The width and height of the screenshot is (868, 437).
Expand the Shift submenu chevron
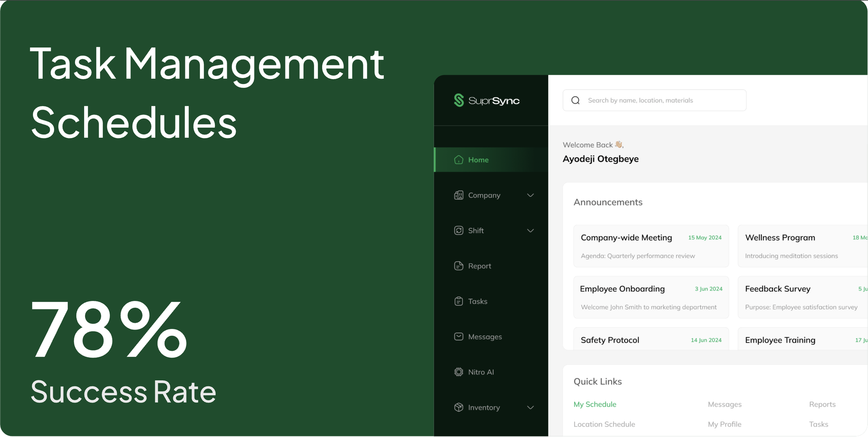530,231
